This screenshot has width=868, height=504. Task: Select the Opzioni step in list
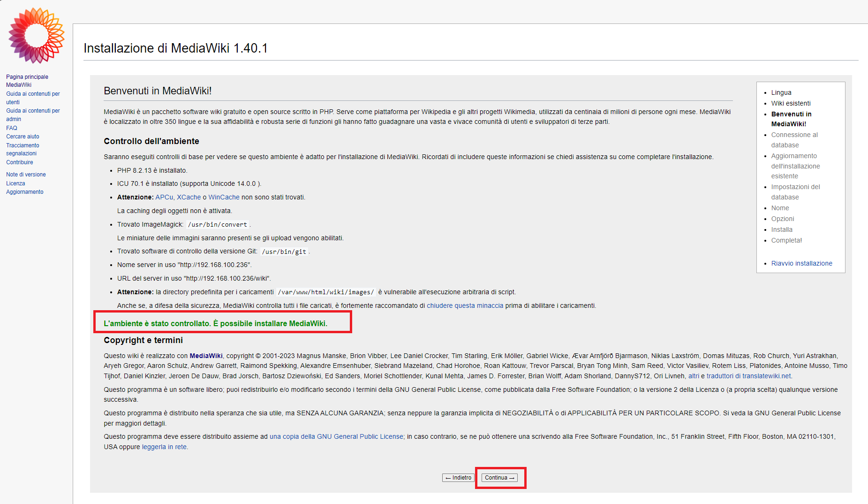point(783,219)
